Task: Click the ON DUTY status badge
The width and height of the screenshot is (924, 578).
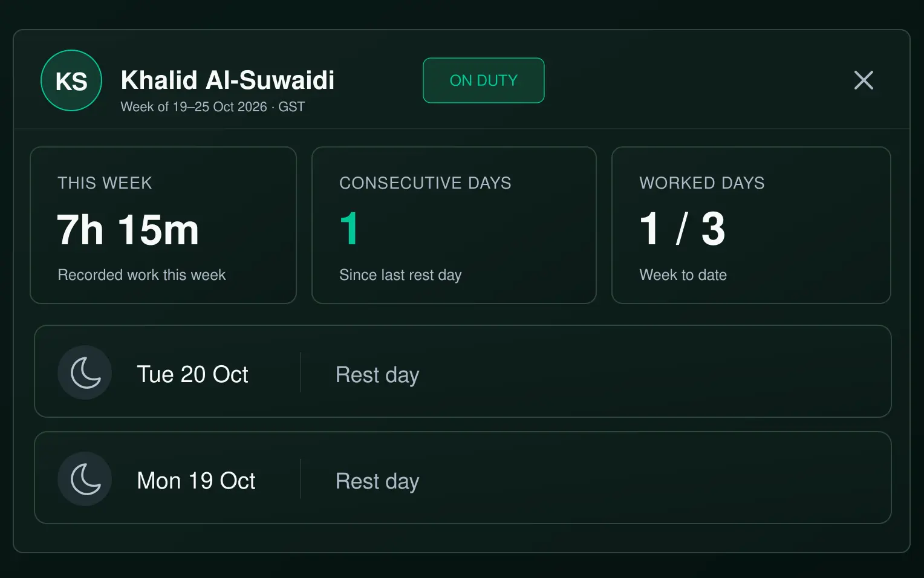Action: click(484, 80)
